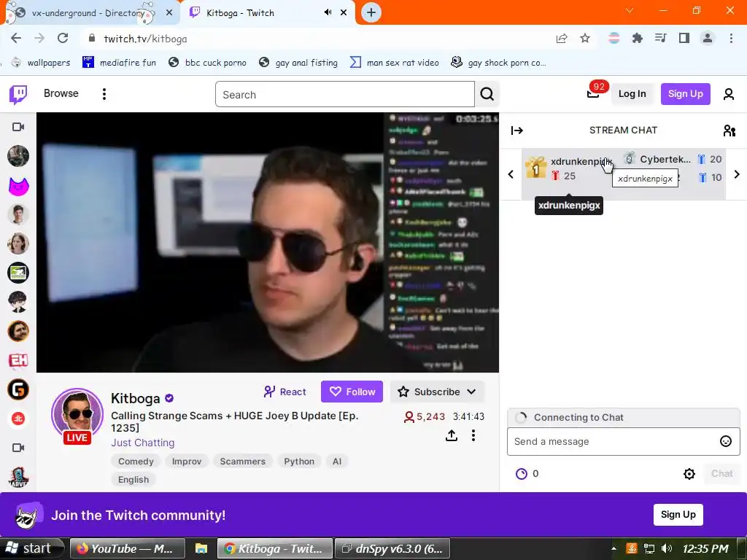
Task: Open the pink cat channel in sidebar
Action: (x=18, y=186)
